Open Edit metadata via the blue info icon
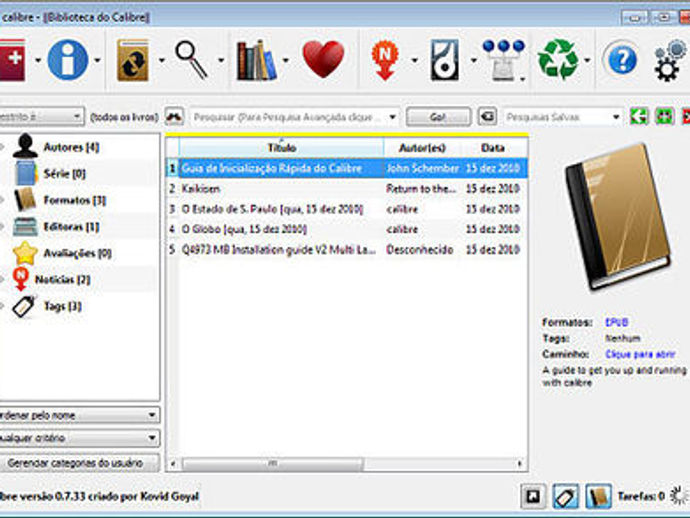This screenshot has width=690, height=518. 68,60
